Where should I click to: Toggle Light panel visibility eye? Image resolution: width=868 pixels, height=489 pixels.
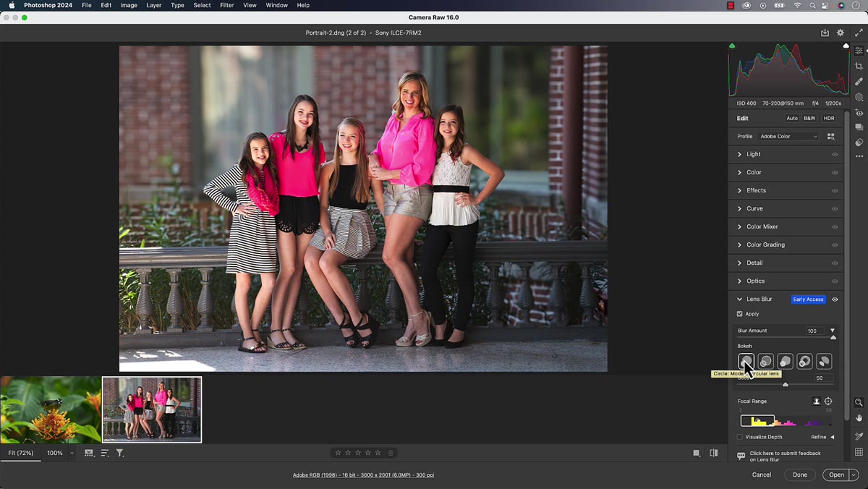point(835,155)
